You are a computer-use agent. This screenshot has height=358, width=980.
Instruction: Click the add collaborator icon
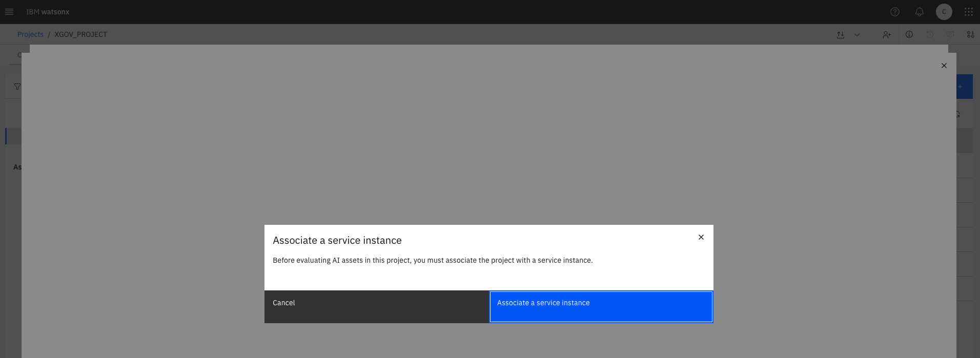887,35
